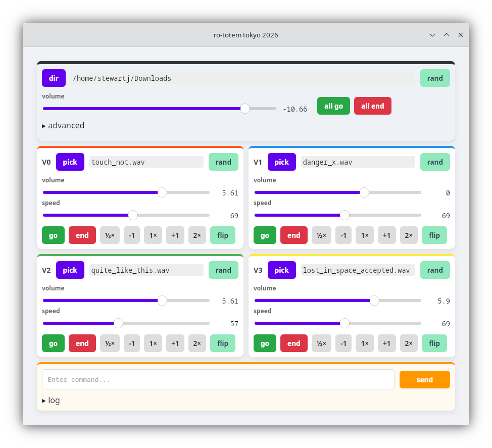This screenshot has width=492, height=448.
Task: Adjust the V0 speed slider
Action: pos(126,215)
